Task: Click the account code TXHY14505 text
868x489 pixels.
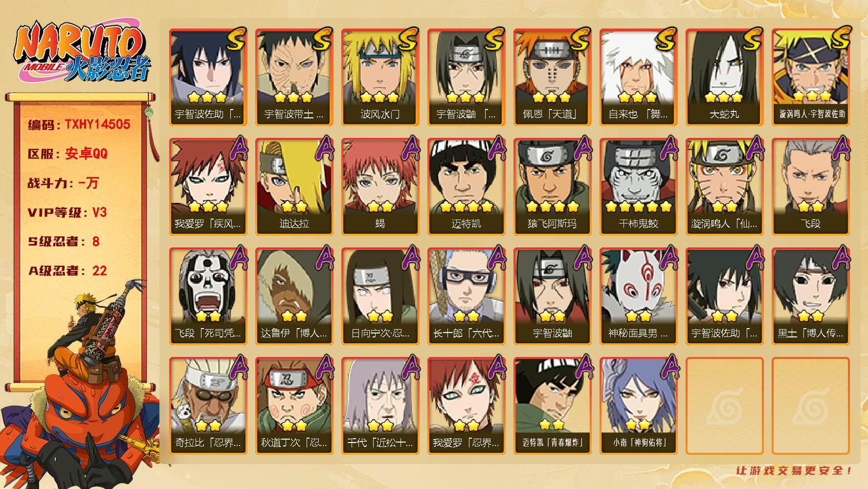Action: [x=97, y=124]
